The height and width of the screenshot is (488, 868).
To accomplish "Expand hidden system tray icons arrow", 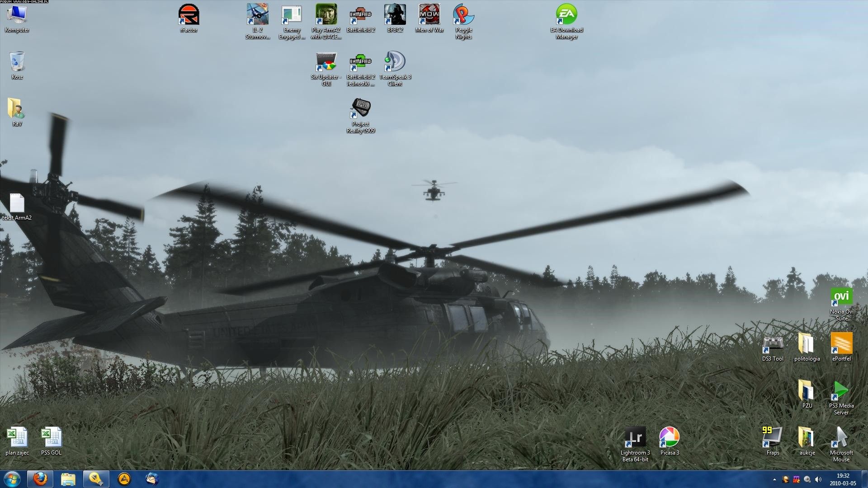I will (774, 479).
